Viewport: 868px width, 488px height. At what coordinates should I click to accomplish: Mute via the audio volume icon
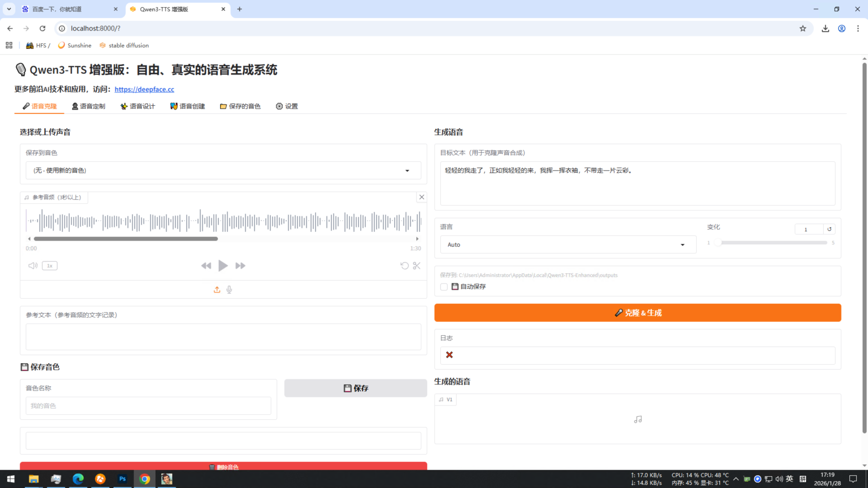point(33,266)
